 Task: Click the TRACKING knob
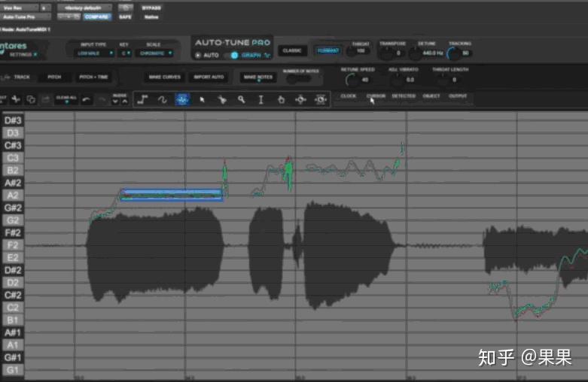coord(454,53)
